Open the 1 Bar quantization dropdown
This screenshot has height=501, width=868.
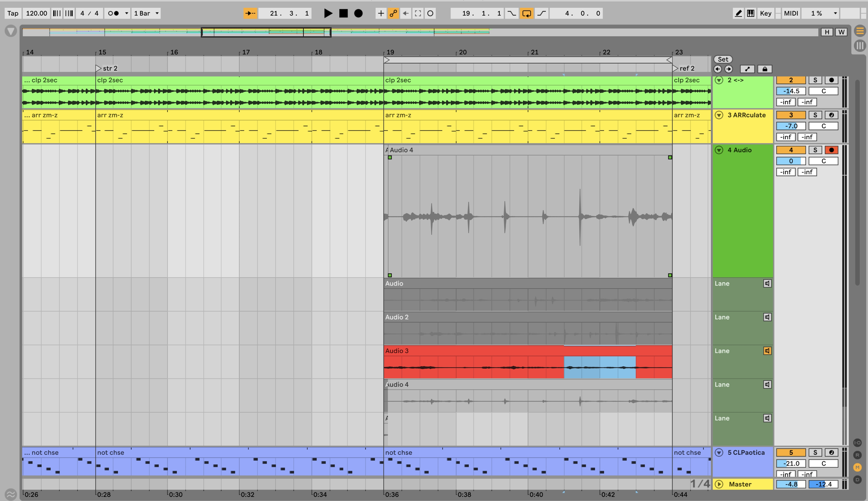click(146, 13)
